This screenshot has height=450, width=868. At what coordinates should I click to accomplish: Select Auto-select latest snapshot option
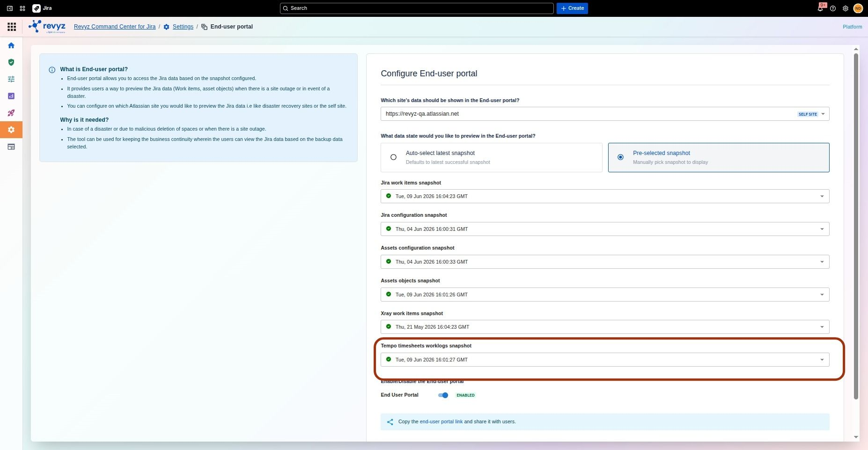491,157
